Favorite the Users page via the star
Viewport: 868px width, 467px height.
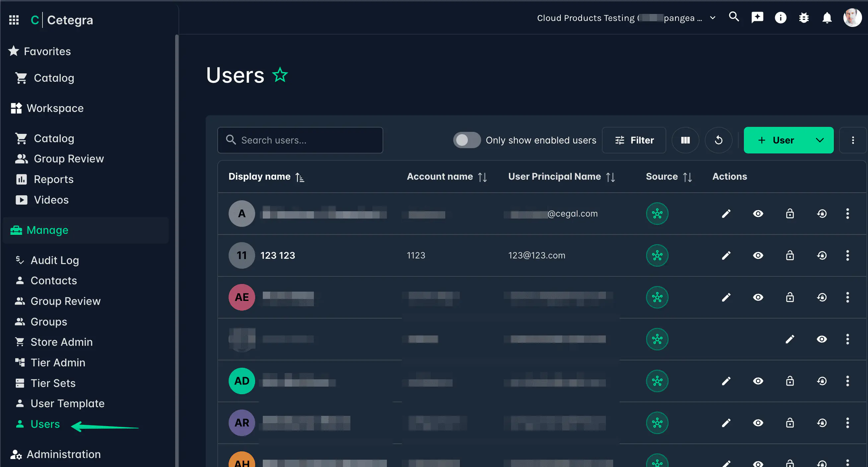(280, 75)
